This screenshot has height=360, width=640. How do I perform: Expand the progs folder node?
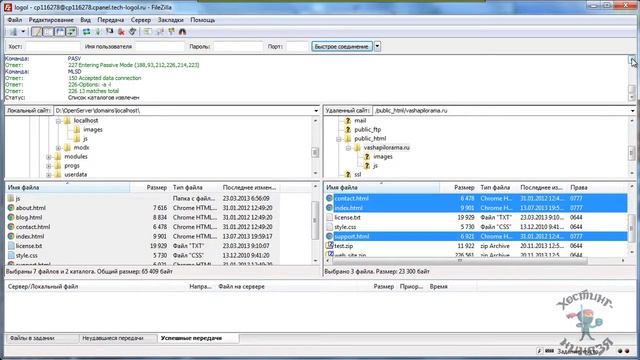pos(49,166)
